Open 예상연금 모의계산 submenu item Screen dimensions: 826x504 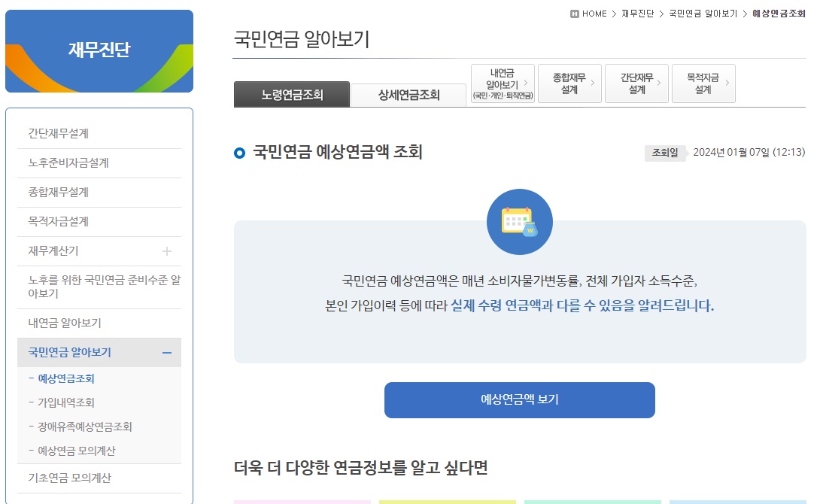tap(77, 451)
